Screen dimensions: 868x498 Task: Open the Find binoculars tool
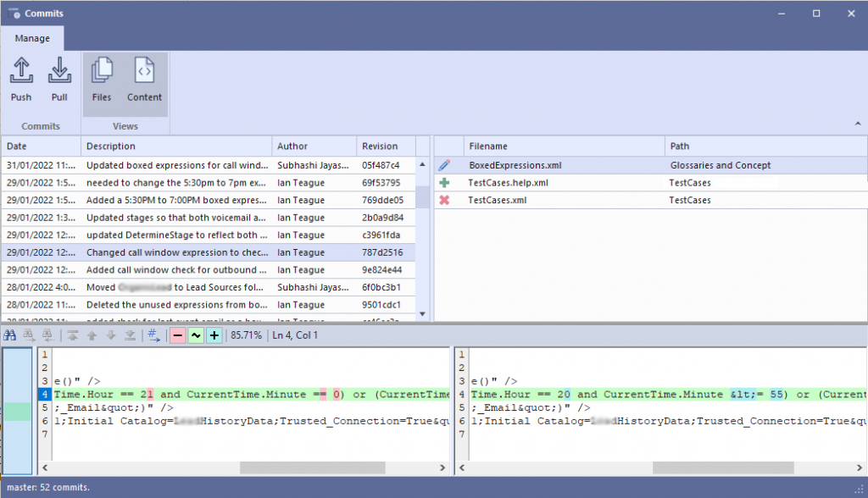(x=10, y=335)
